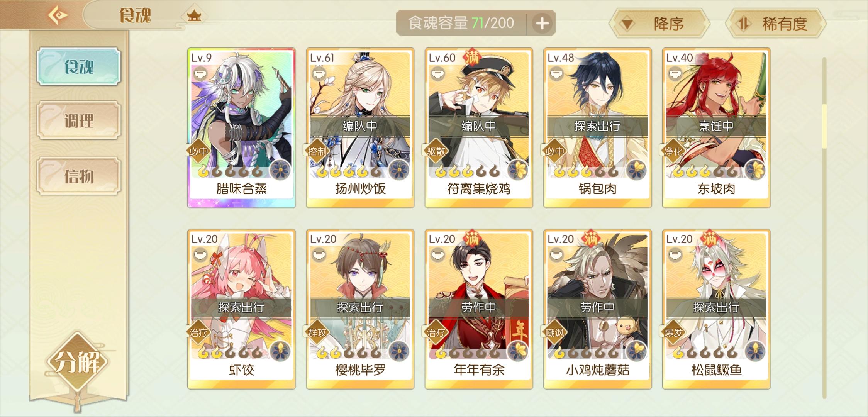Switch to the 信物 tab
The width and height of the screenshot is (868, 417).
(79, 176)
